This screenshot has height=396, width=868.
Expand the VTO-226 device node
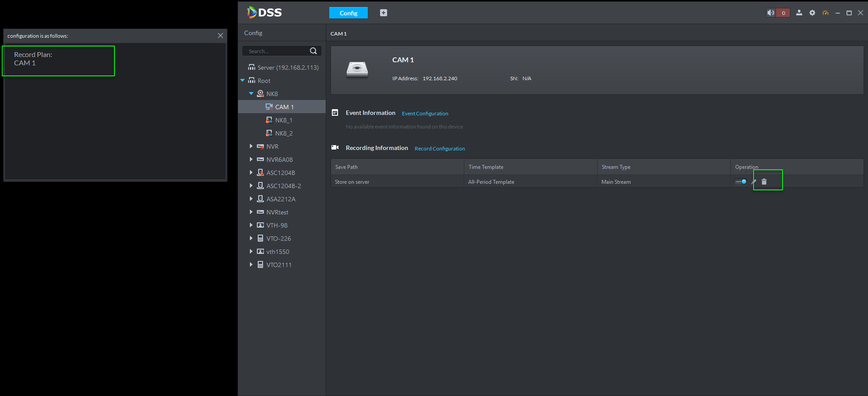click(x=251, y=239)
